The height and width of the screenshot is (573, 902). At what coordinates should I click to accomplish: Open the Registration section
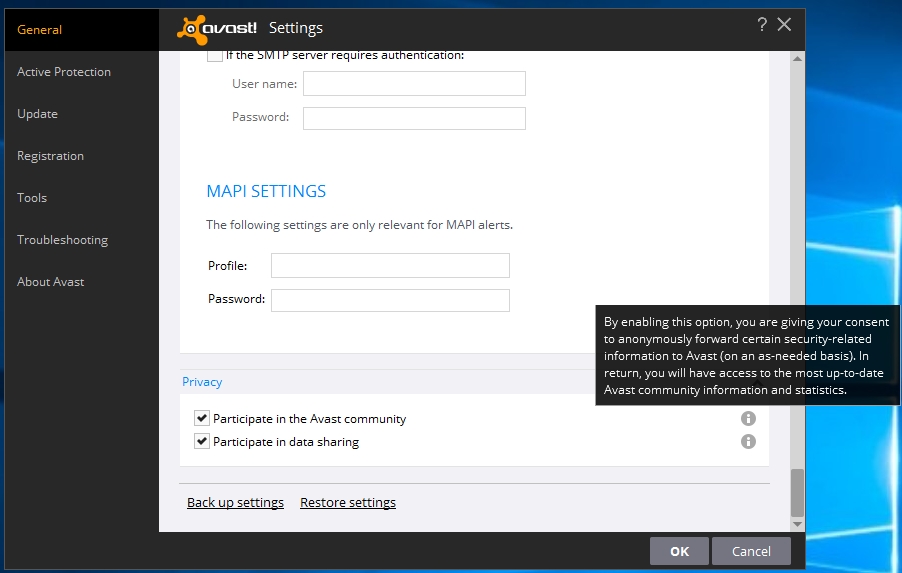coord(51,156)
